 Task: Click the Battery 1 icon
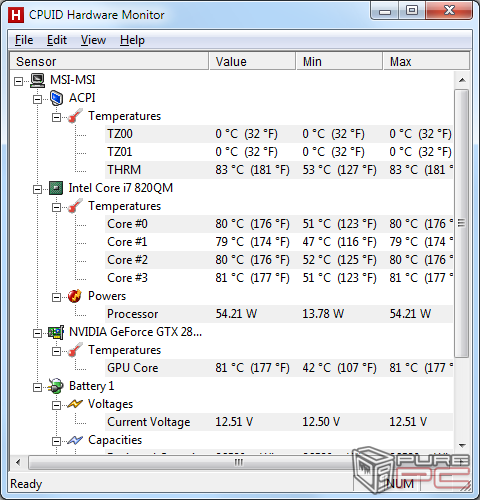tap(56, 386)
